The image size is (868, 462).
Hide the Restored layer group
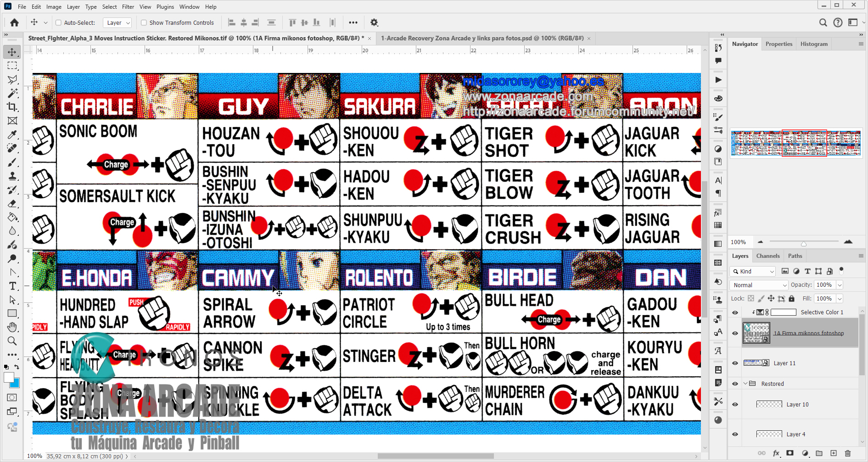point(735,384)
